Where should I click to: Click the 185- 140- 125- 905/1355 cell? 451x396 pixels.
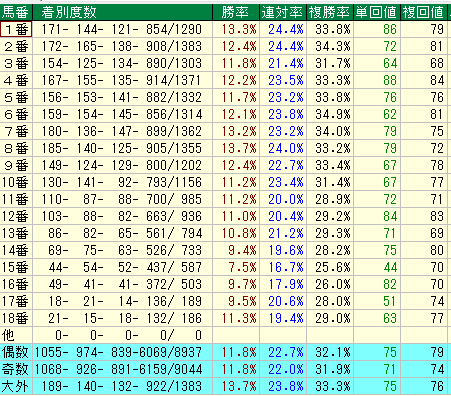[123, 148]
